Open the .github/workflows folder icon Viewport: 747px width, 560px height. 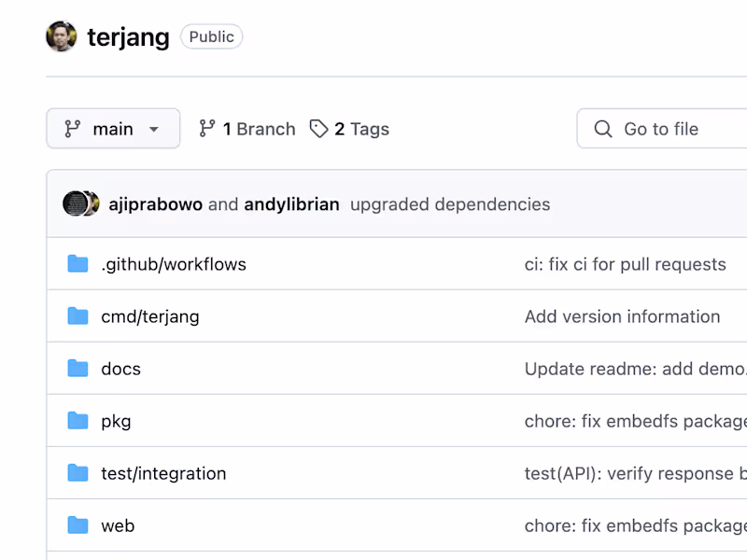pos(78,264)
